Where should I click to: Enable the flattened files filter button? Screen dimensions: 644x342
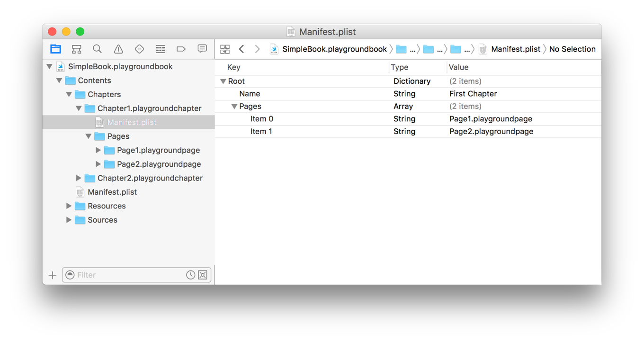203,275
